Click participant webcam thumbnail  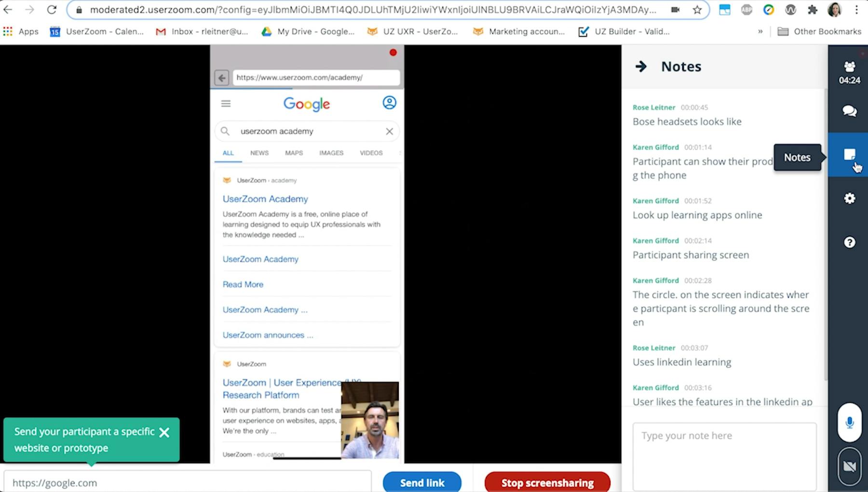(x=370, y=420)
